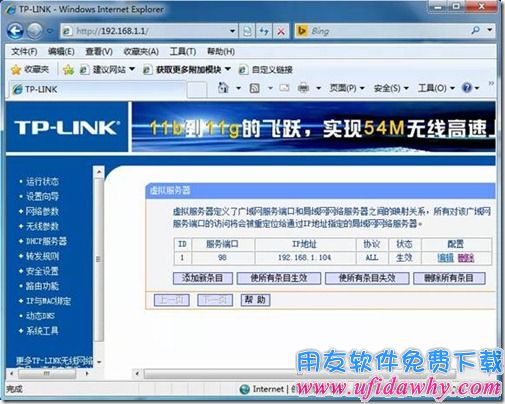Open the 页面(P) toolbar menu
505x404 pixels.
347,88
